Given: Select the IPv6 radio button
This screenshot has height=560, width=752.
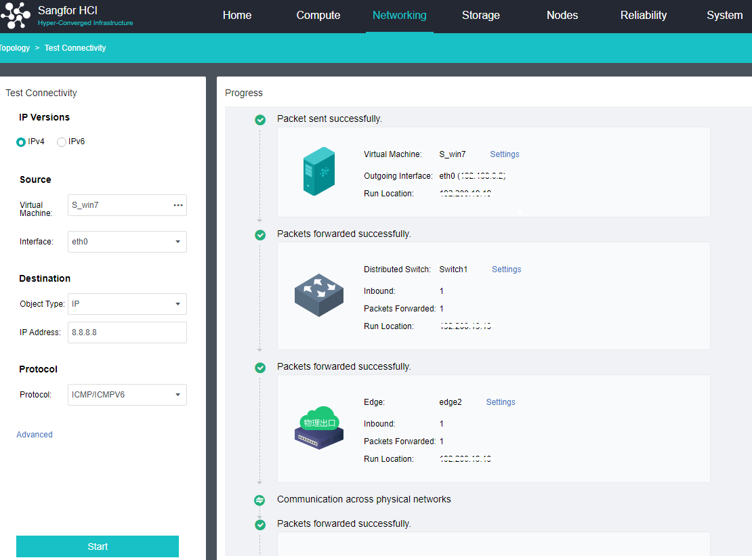Looking at the screenshot, I should [62, 142].
